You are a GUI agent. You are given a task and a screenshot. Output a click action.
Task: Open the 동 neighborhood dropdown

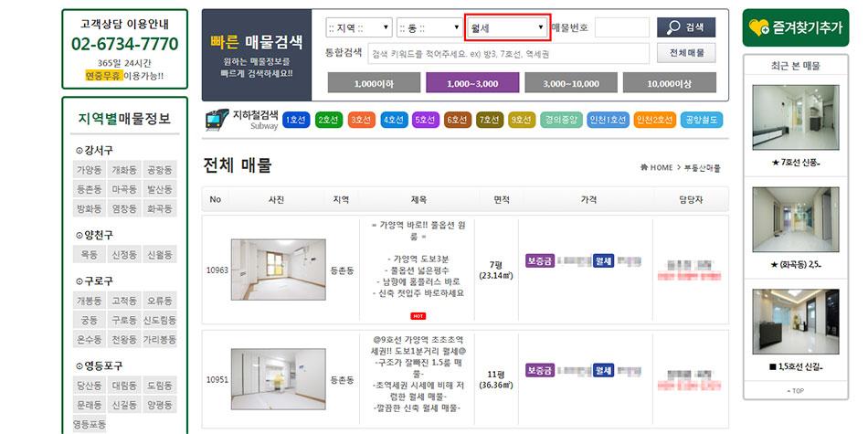tap(429, 27)
